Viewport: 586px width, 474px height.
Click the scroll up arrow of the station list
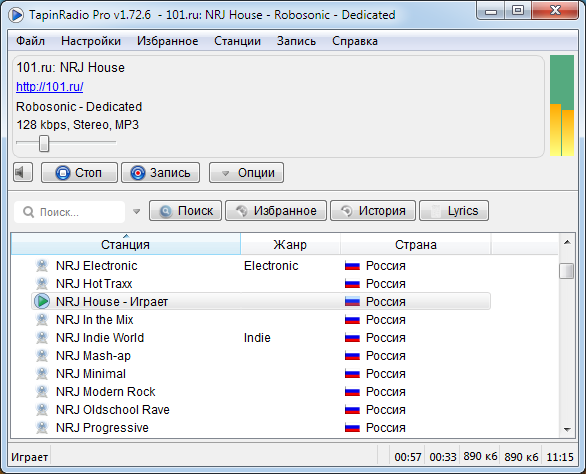tap(567, 242)
